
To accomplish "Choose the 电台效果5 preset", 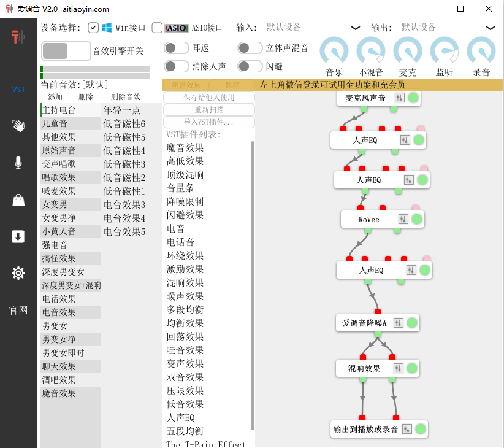I will (x=131, y=231).
